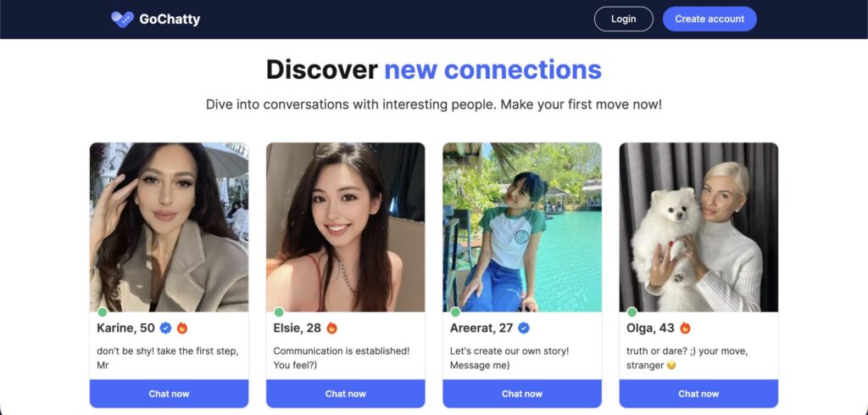Image resolution: width=868 pixels, height=415 pixels.
Task: Click Chat now under Elsie's profile
Action: 346,394
